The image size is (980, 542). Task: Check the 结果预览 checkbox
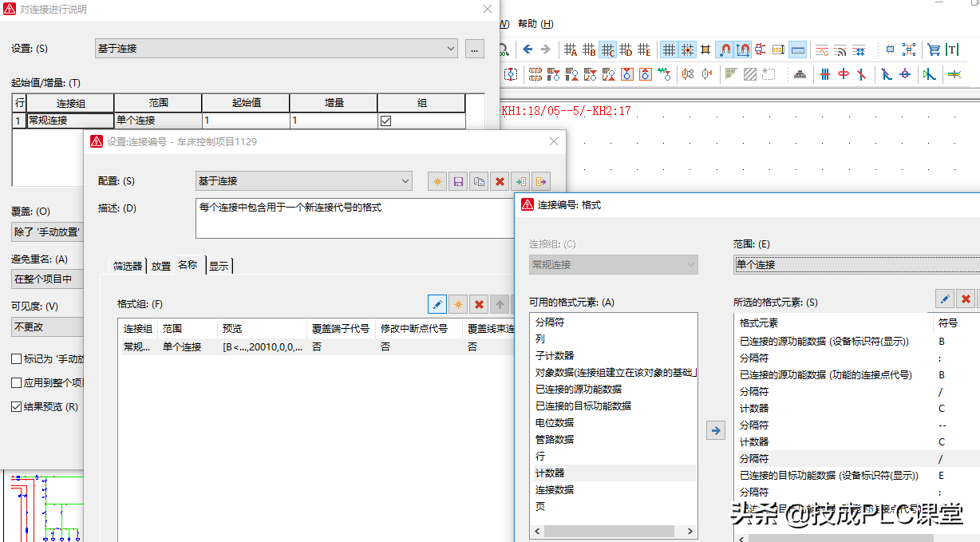tap(17, 406)
